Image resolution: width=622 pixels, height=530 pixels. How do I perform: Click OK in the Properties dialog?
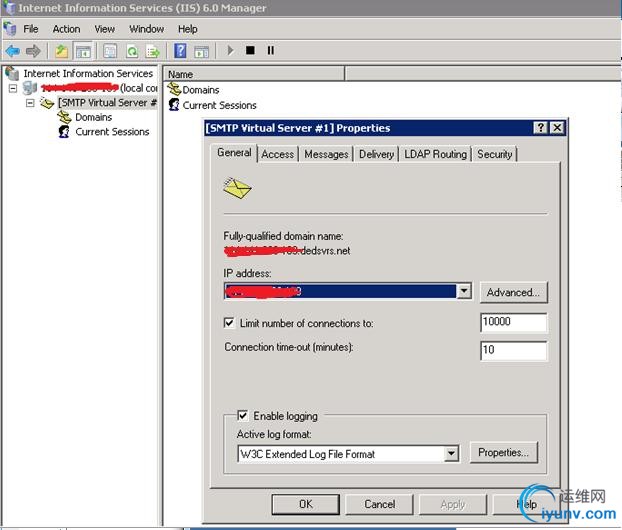(305, 504)
